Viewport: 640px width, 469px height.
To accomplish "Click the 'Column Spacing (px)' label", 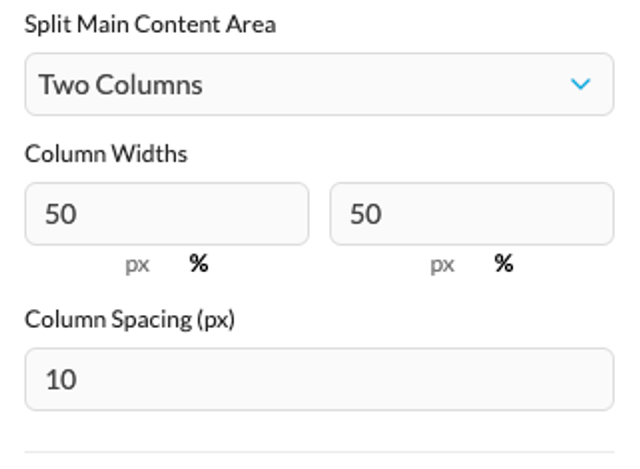I will [x=130, y=319].
